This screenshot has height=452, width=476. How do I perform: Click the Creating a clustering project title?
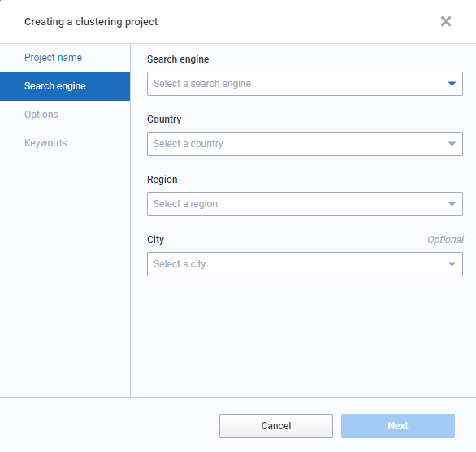[91, 22]
